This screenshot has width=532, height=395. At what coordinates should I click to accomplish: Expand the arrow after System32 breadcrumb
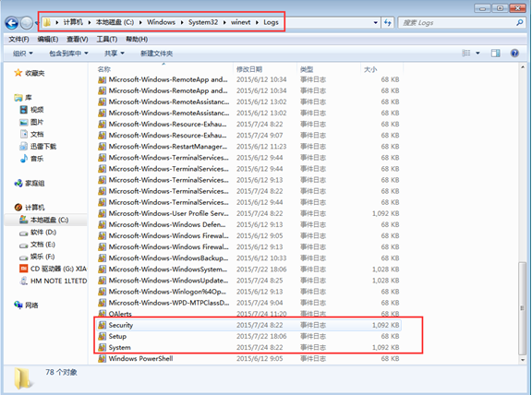click(224, 23)
